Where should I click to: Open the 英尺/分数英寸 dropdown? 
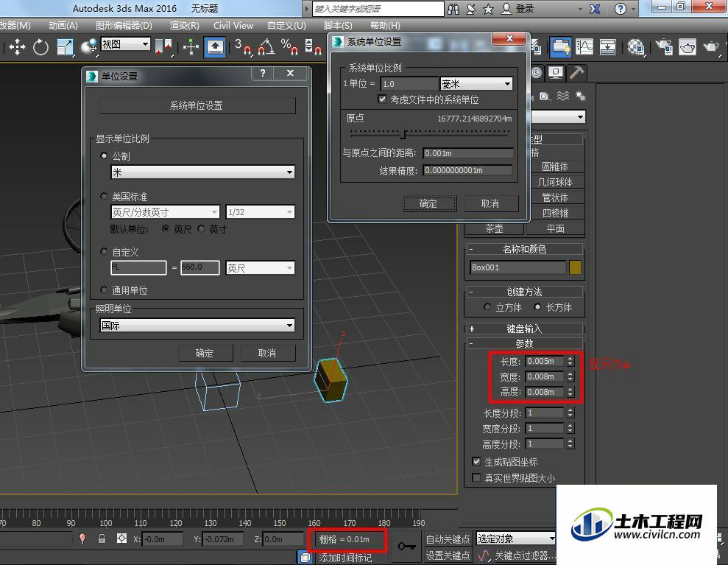pos(165,212)
